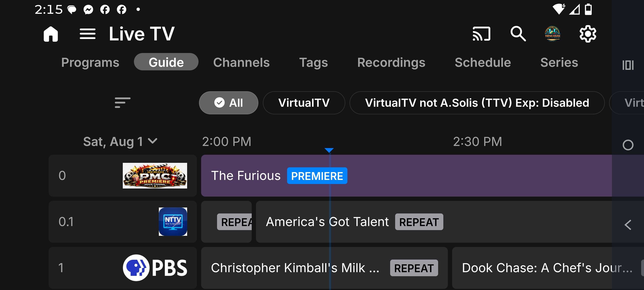Toggle VirtualTV not A.Solis filter chip

[477, 103]
